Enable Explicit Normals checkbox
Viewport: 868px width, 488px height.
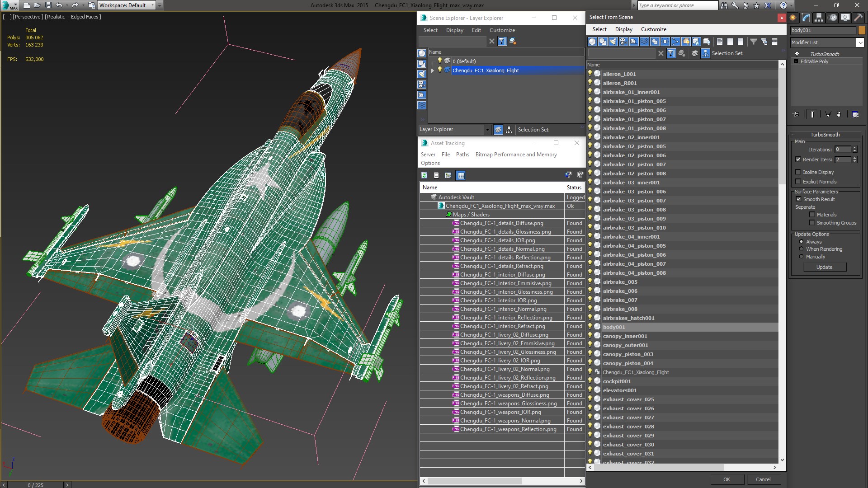(x=798, y=182)
